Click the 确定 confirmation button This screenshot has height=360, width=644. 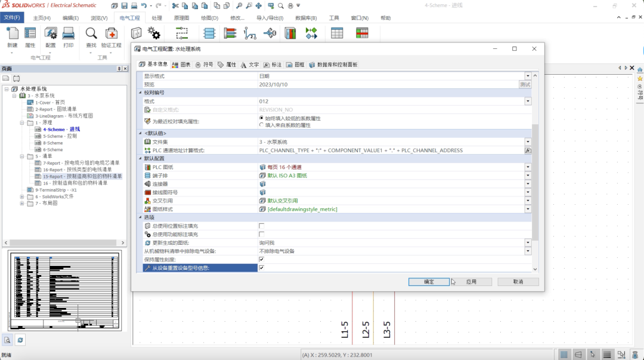click(x=428, y=281)
